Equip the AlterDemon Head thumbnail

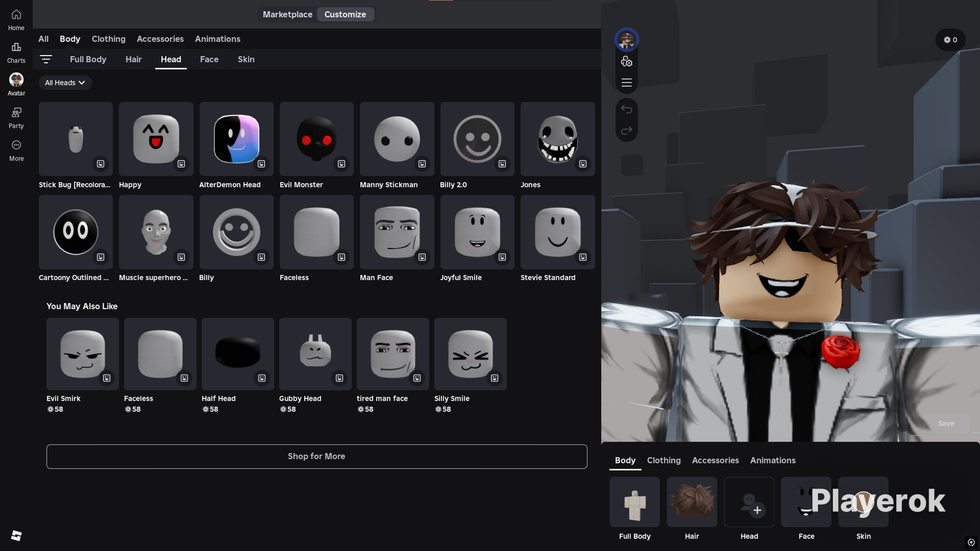(x=236, y=139)
